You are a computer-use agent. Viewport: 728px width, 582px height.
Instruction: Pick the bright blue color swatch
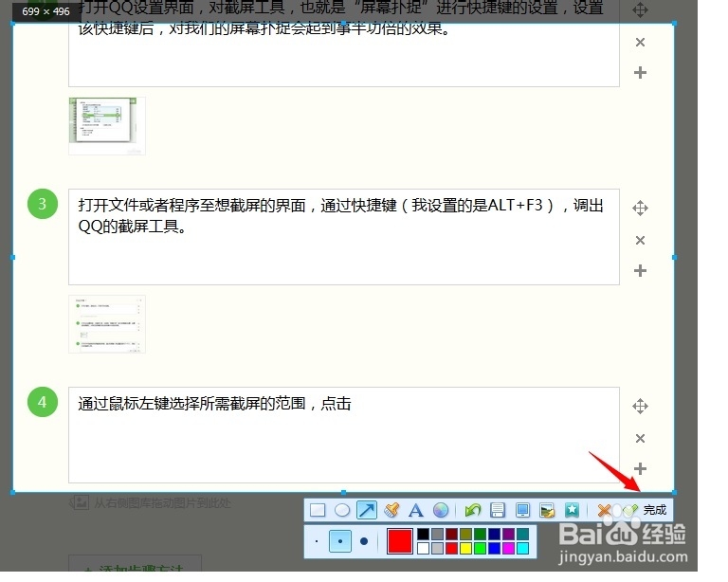(x=495, y=548)
